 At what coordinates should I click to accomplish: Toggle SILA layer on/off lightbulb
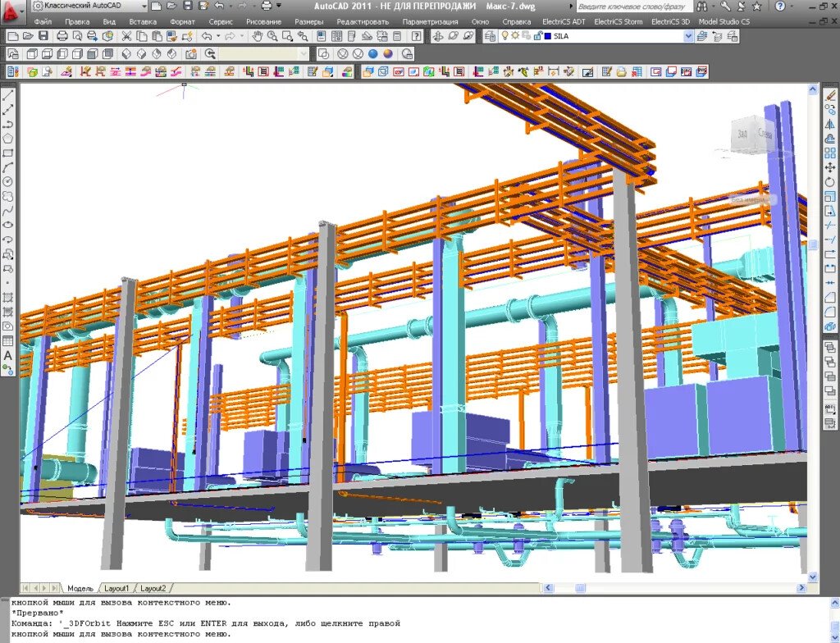(x=505, y=36)
